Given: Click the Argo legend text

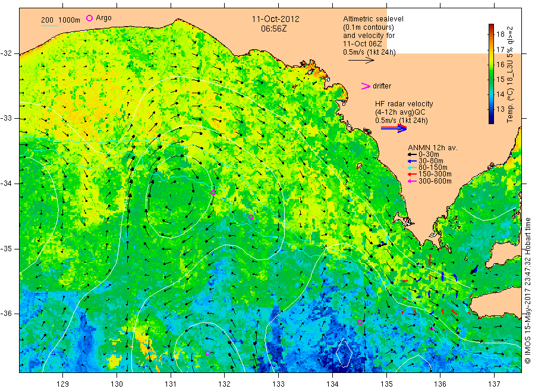Looking at the screenshot, I should tap(103, 18).
